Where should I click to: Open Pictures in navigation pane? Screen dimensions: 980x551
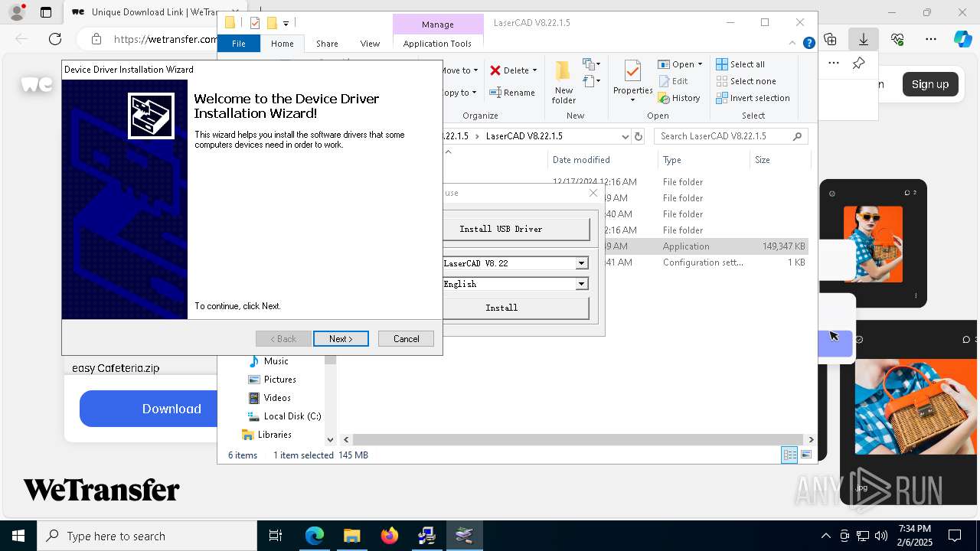coord(279,380)
